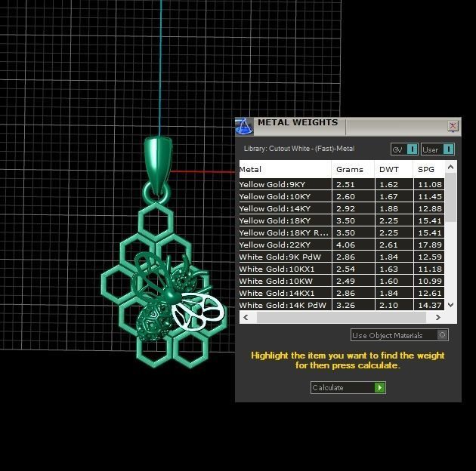Image resolution: width=476 pixels, height=471 pixels.
Task: Click the Calculate button
Action: click(x=348, y=388)
